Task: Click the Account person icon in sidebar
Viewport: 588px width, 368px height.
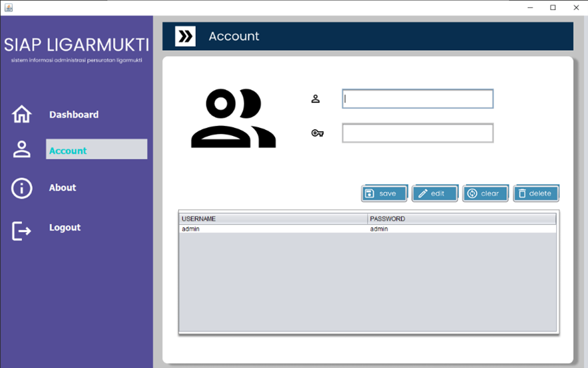Action: click(22, 149)
